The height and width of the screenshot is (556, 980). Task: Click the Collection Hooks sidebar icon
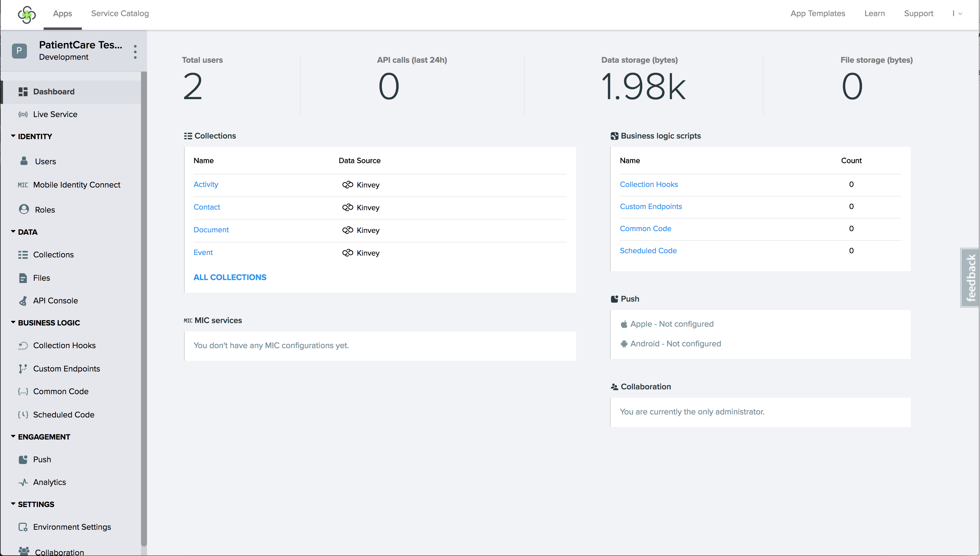(23, 345)
